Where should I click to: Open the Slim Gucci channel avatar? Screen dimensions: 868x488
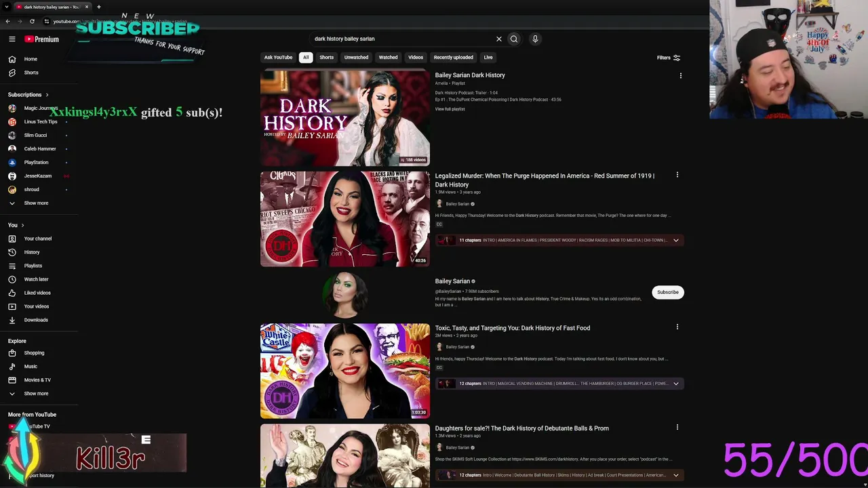[x=12, y=136]
